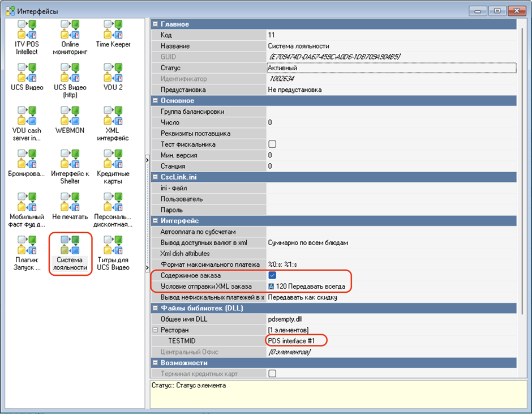
Task: Collapse the Ресторан tree node
Action: pos(156,330)
